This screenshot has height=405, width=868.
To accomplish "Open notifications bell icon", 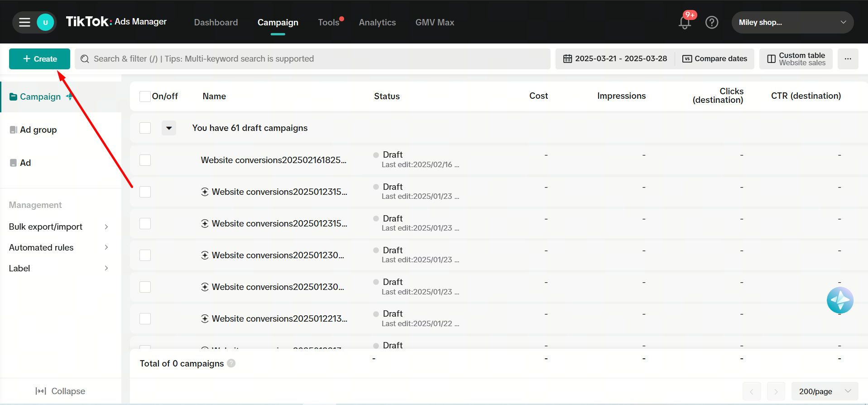I will click(685, 22).
